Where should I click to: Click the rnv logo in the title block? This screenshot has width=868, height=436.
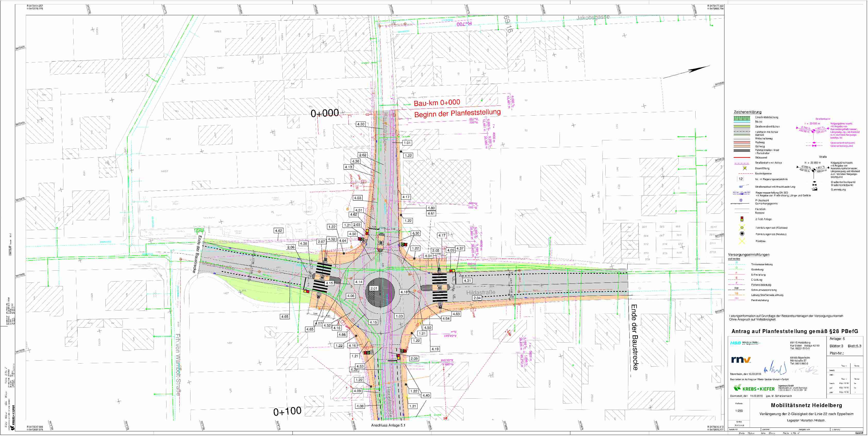click(741, 359)
